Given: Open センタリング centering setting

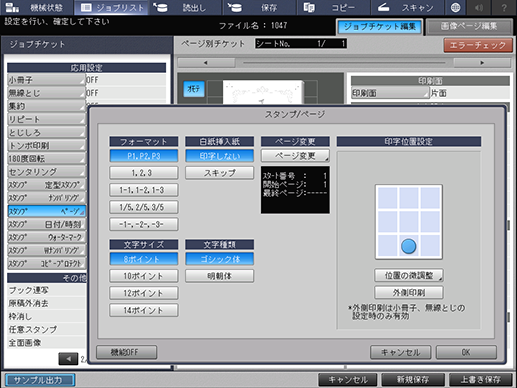Looking at the screenshot, I should (46, 172).
